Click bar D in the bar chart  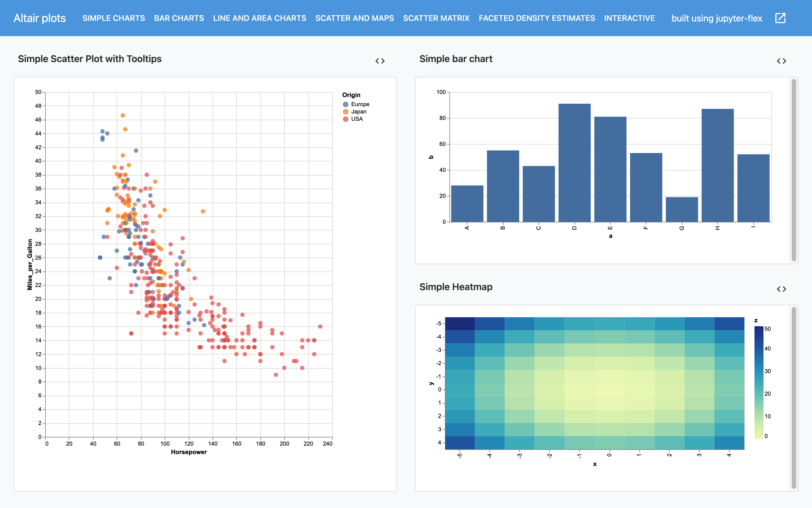tap(574, 163)
